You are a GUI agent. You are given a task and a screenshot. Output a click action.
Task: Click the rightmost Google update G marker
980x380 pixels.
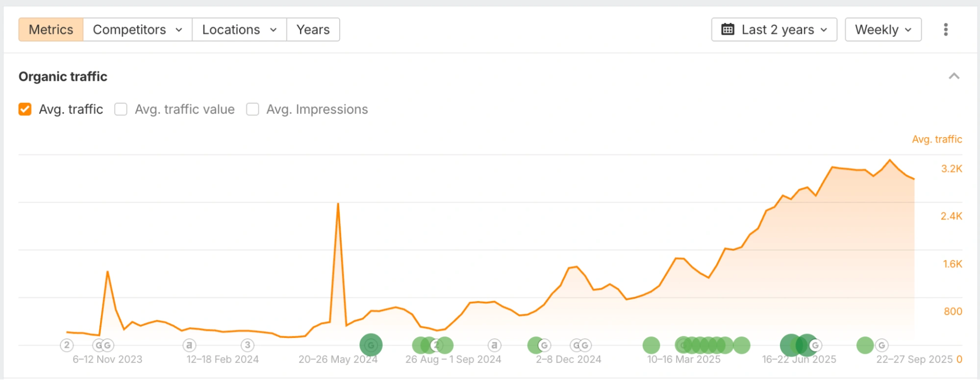click(881, 345)
